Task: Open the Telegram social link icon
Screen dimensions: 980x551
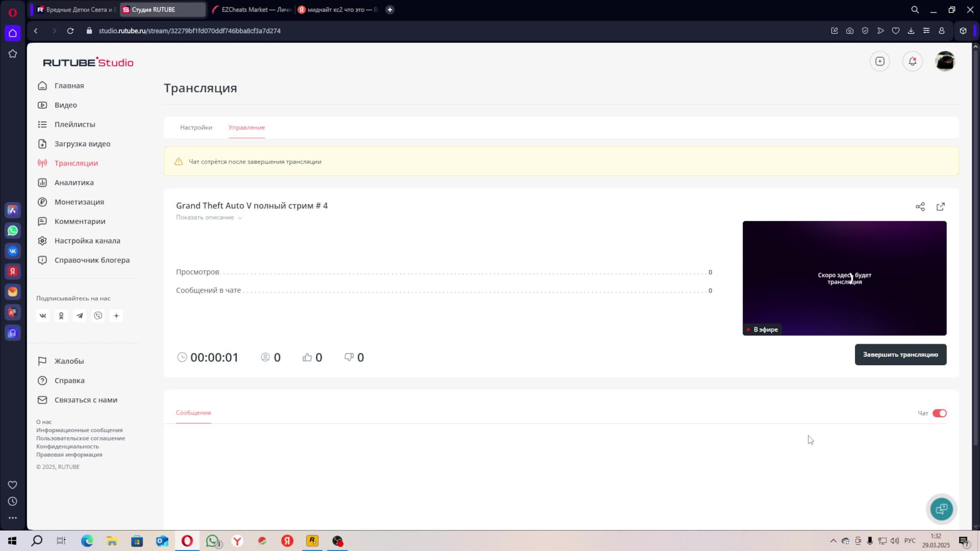Action: pos(80,316)
